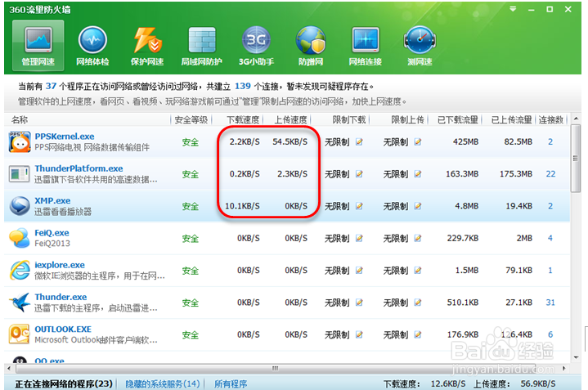Select the XMP.exe process name
Viewport: 588px width, 390px height.
click(x=52, y=200)
